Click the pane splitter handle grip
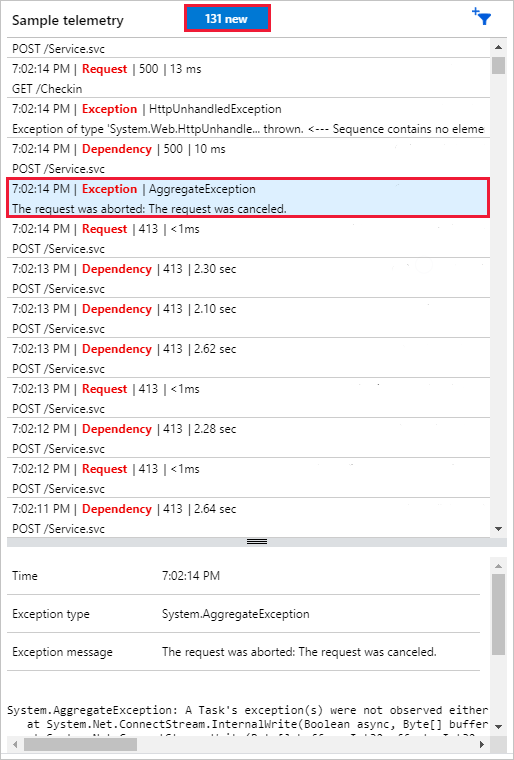 coord(257,542)
